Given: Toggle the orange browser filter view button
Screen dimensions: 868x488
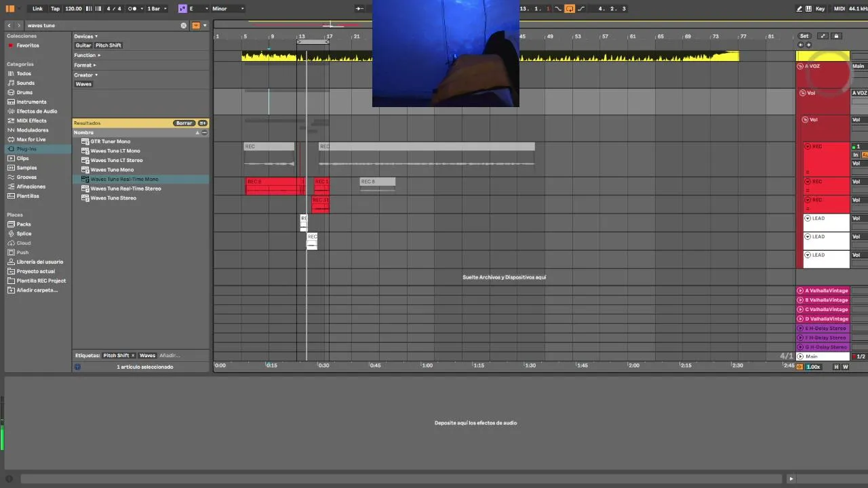Looking at the screenshot, I should [x=196, y=25].
